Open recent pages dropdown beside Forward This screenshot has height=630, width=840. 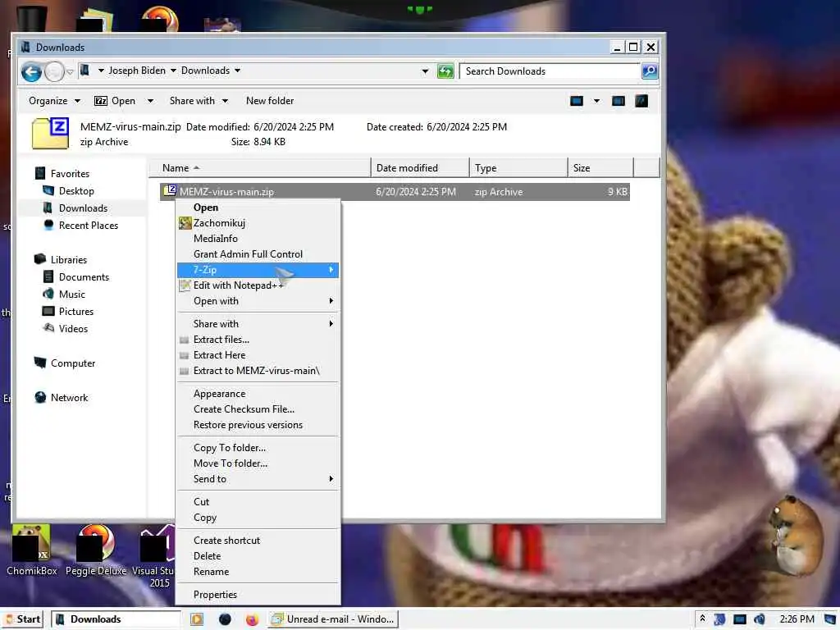(70, 72)
